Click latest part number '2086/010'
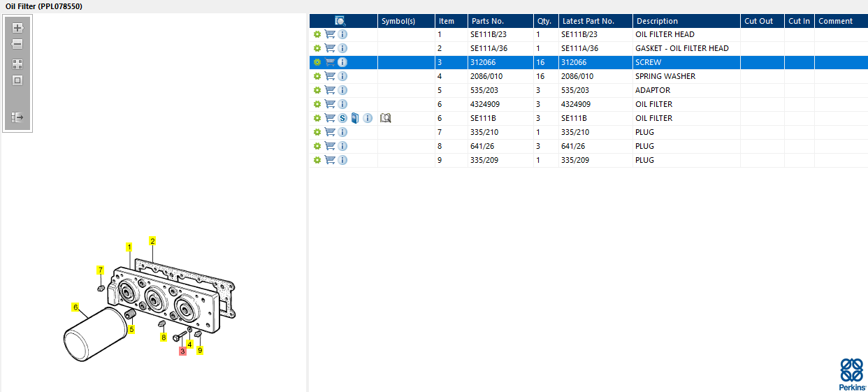This screenshot has height=392, width=868. point(577,76)
